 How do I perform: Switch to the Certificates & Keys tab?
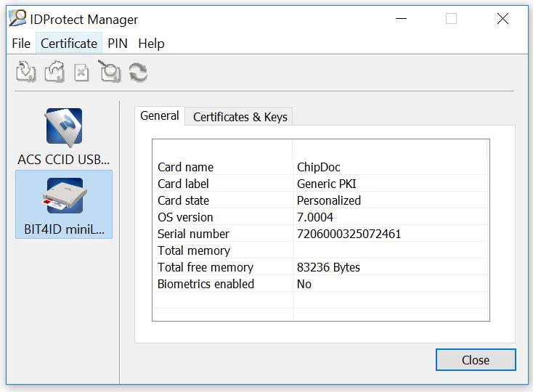(240, 117)
